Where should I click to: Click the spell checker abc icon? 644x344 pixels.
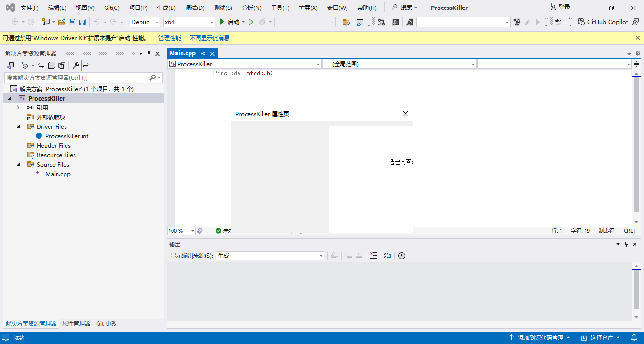(x=558, y=22)
